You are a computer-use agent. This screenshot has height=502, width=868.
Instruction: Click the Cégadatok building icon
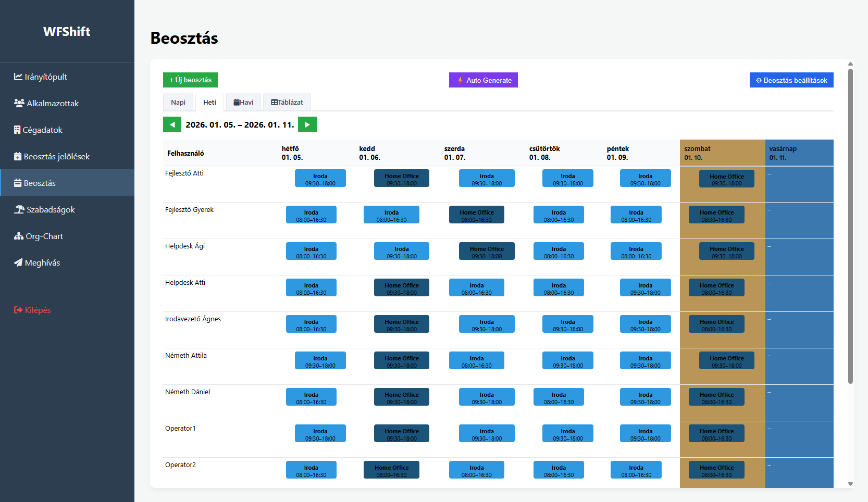(x=17, y=130)
